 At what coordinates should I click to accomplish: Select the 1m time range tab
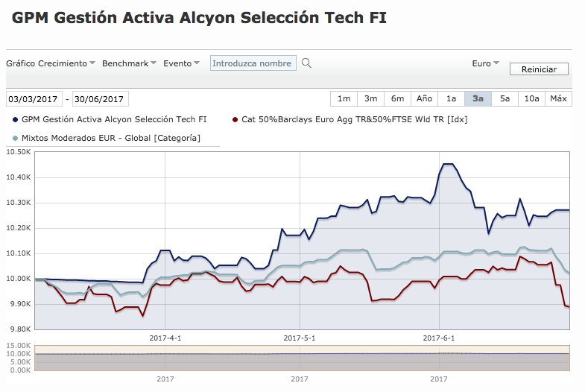[x=344, y=99]
